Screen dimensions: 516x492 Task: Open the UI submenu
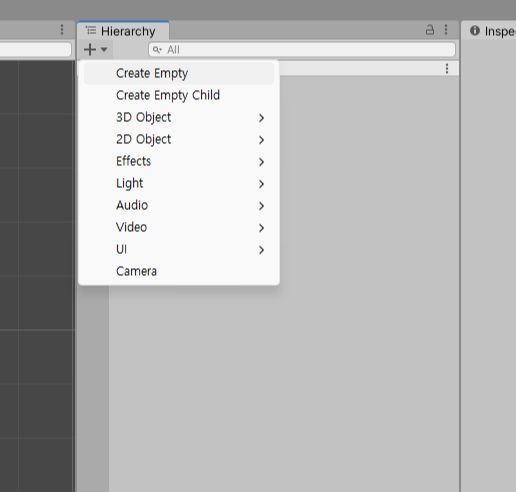click(x=179, y=249)
